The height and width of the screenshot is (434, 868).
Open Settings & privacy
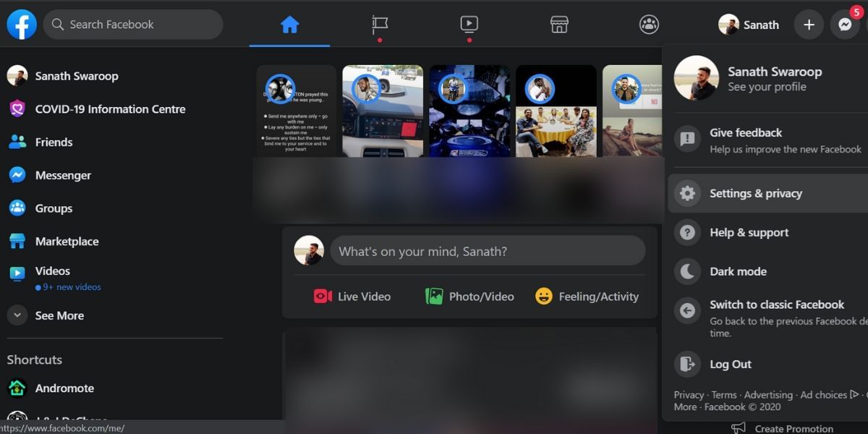[x=768, y=193]
